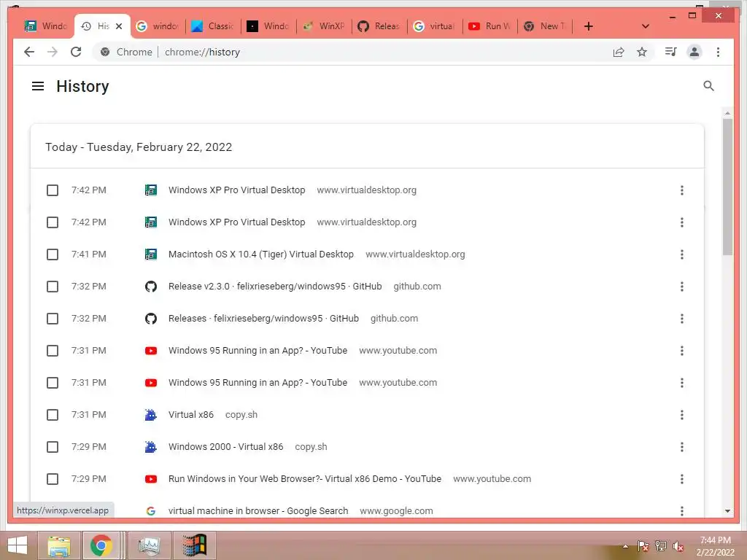Open more actions for virtual machine Google Search
Image resolution: width=747 pixels, height=560 pixels.
(x=682, y=511)
